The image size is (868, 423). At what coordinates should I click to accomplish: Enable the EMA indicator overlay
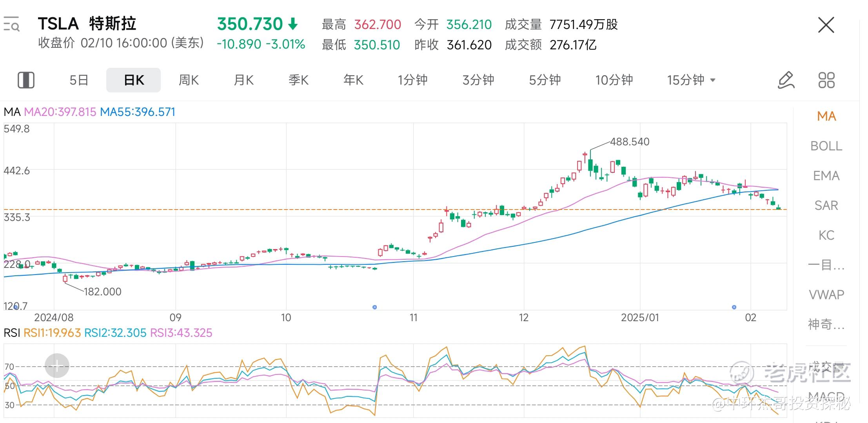click(826, 175)
